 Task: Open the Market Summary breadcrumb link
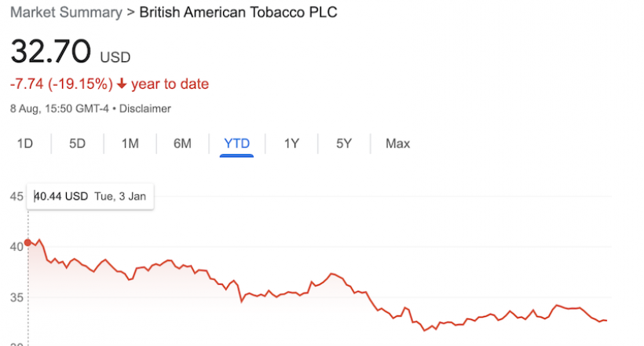coord(66,13)
